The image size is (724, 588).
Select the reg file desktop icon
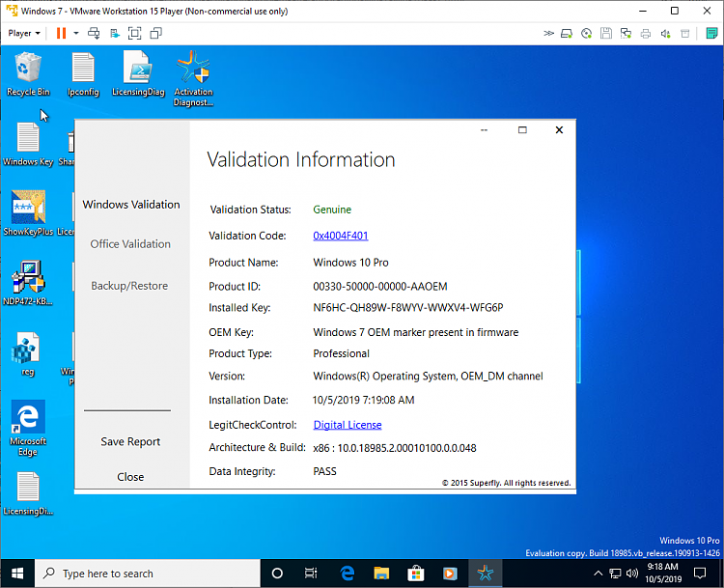tap(27, 353)
